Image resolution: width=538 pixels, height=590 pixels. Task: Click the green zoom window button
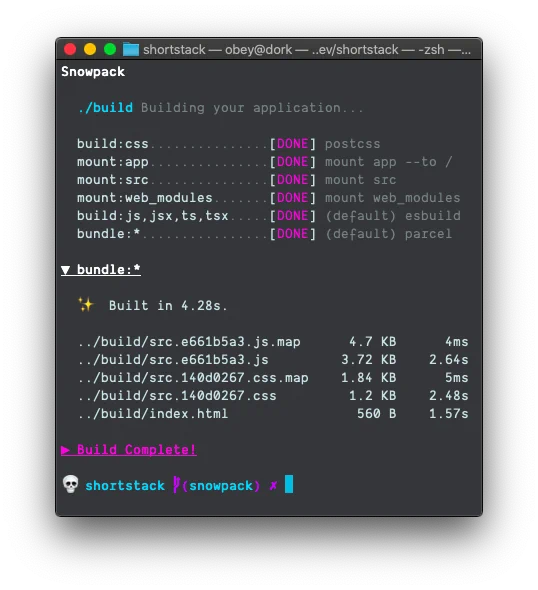coord(110,49)
